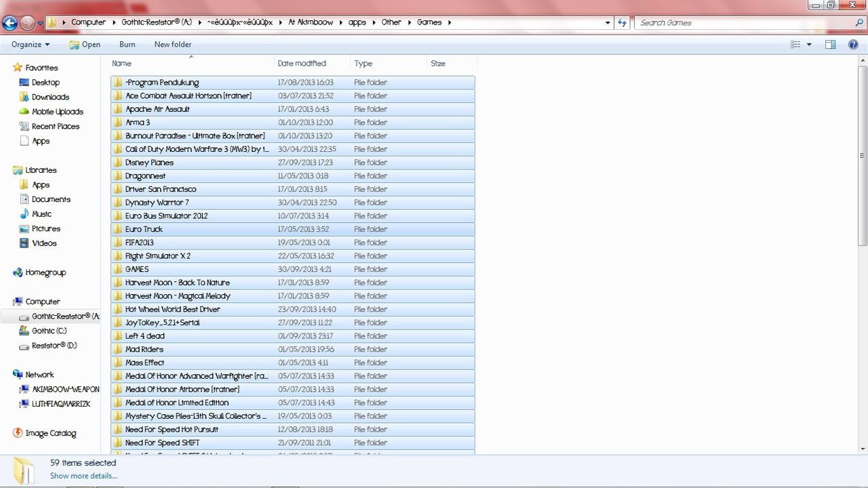Click the Pictures library icon
Image resolution: width=868 pixels, height=488 pixels.
24,228
